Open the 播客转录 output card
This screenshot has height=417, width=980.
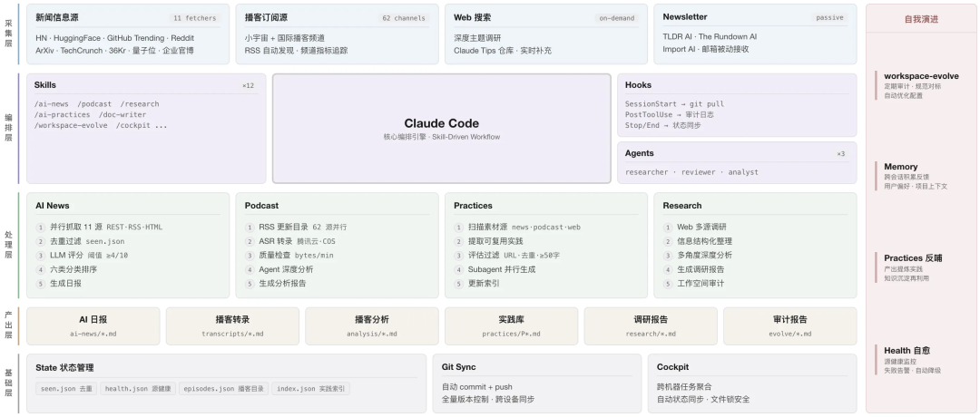[x=232, y=325]
